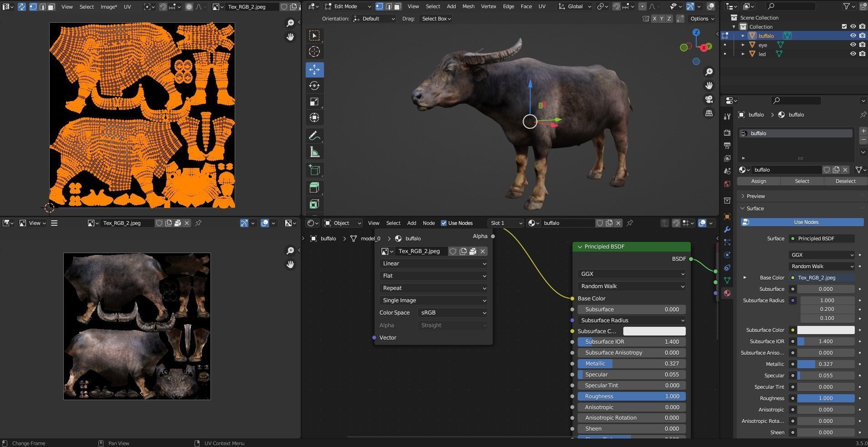Click the material name field buffalo
This screenshot has height=447, width=868.
[x=786, y=170]
